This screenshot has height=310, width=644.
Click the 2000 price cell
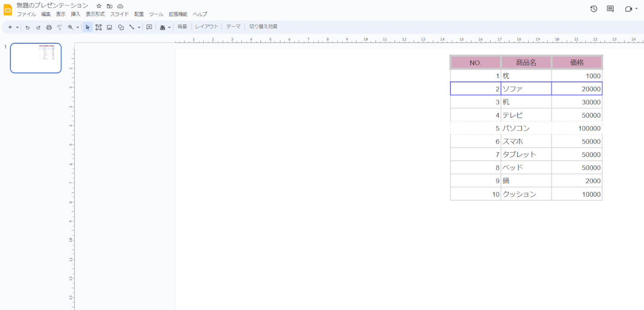point(577,181)
